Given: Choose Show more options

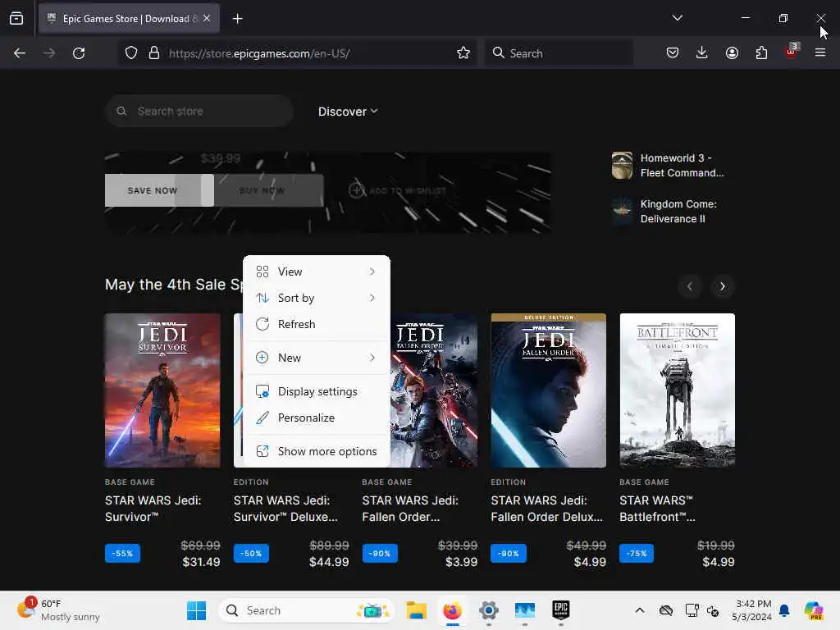Looking at the screenshot, I should coord(316,452).
